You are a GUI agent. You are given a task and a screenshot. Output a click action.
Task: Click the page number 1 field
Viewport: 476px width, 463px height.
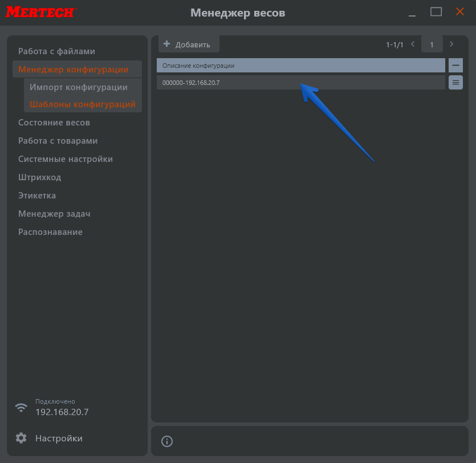coord(432,44)
